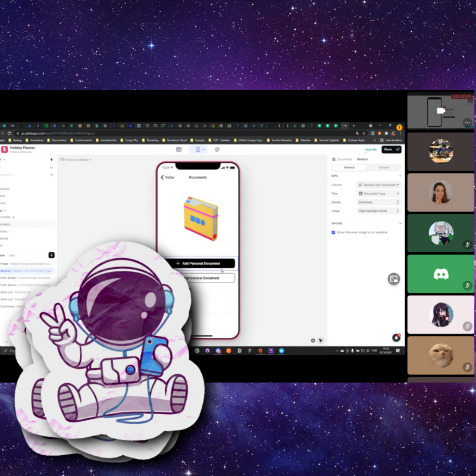
Task: Toggle visibility eye icon of first tab
Action: point(51,167)
